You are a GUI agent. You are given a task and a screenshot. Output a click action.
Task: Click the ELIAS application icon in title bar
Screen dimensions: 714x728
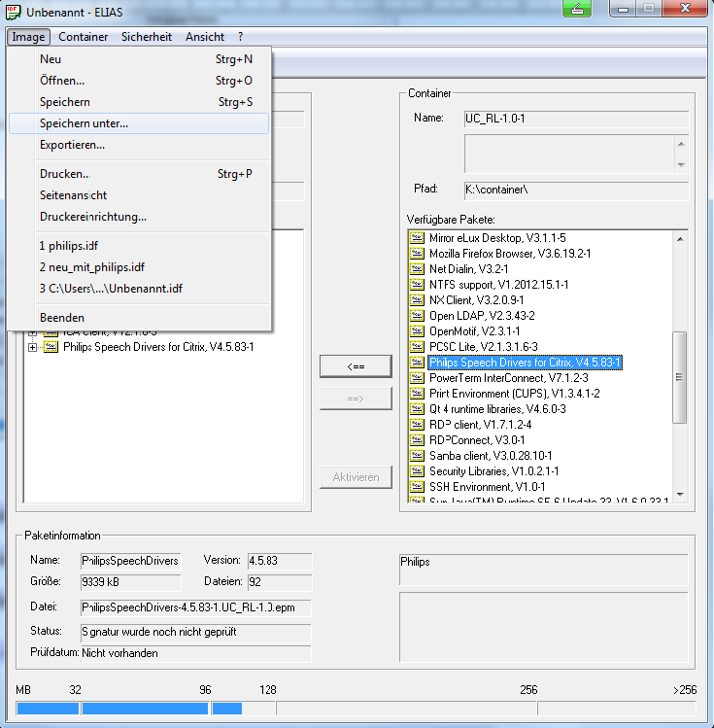pos(13,12)
